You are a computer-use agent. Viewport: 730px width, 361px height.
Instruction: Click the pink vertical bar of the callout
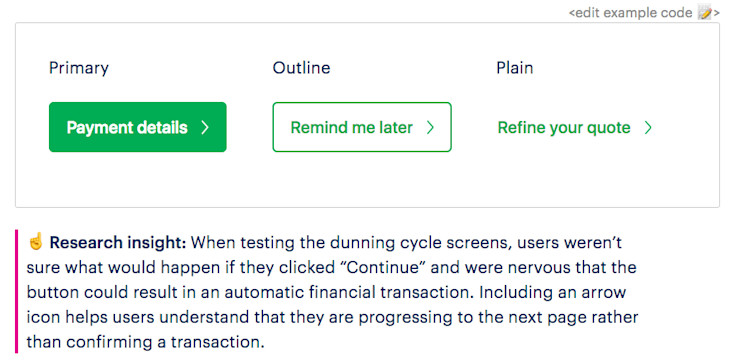coord(17,291)
